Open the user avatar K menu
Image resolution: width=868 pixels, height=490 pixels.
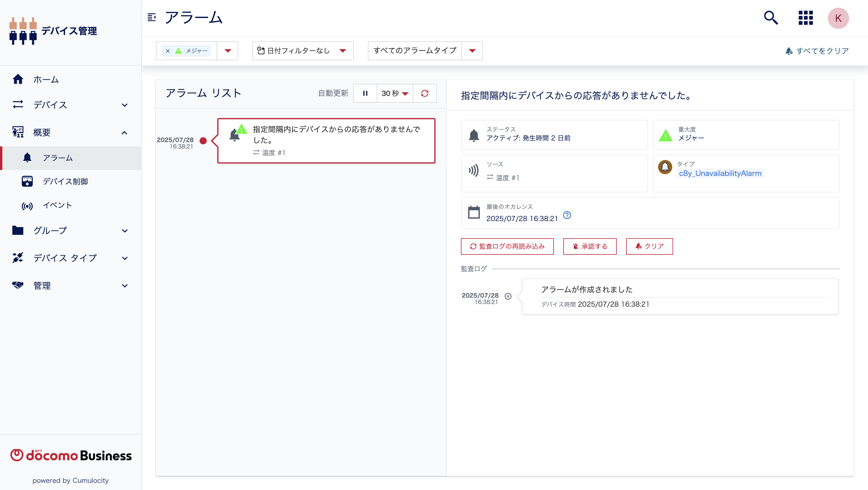[x=838, y=18]
